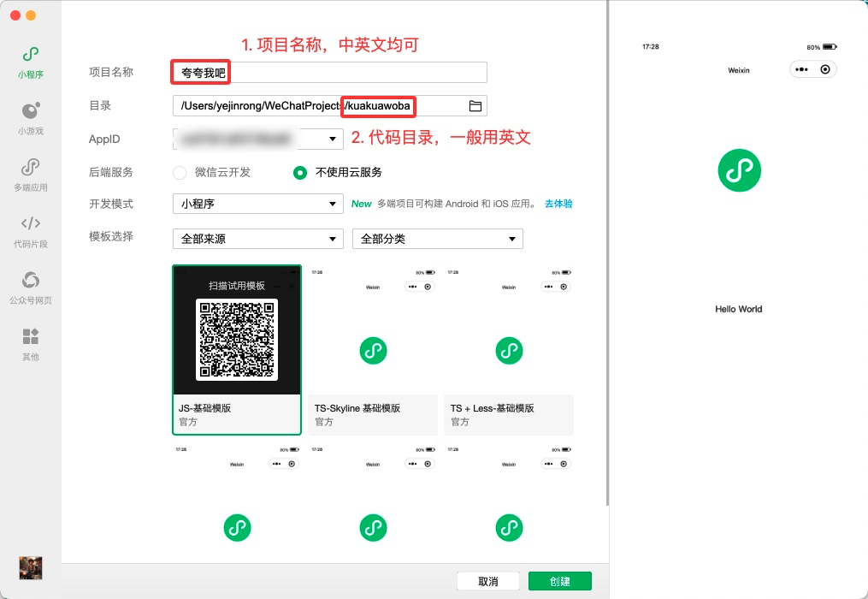Image resolution: width=868 pixels, height=599 pixels.
Task: Select the TS-Skyline 基础模版 template card
Action: coord(373,350)
